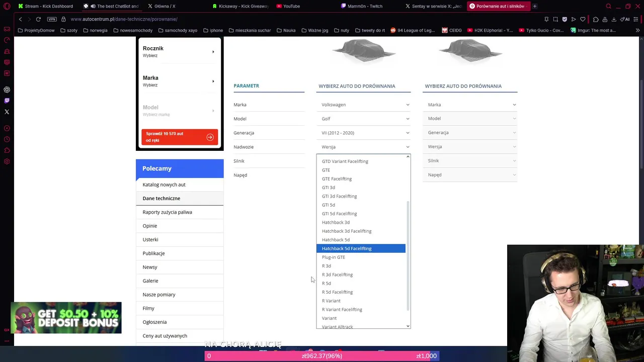
Task: Open a new tab with plus button
Action: (x=535, y=6)
